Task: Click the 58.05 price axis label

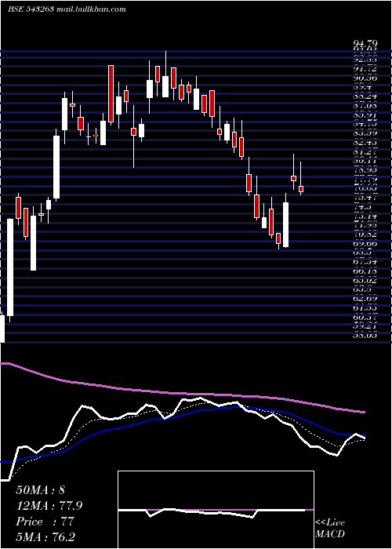Action: (365, 336)
